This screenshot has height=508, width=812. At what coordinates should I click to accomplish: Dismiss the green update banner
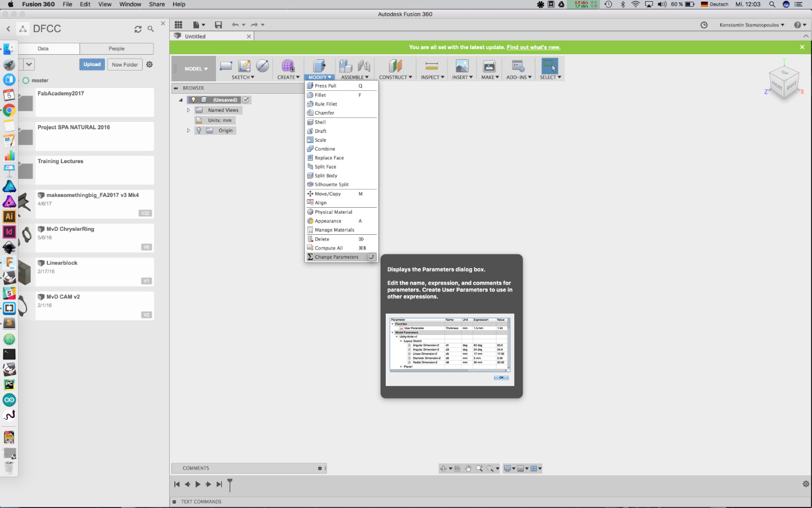802,47
